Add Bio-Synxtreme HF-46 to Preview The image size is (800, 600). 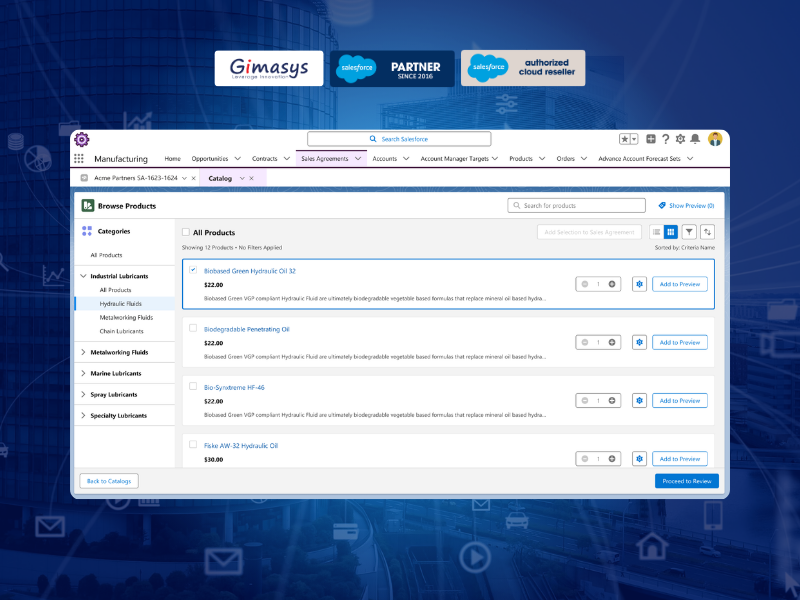pos(680,401)
